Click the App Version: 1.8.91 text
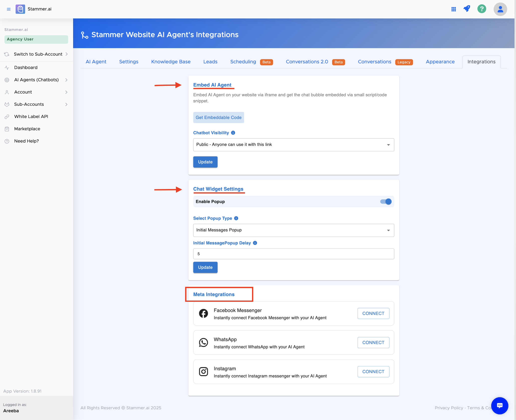516x420 pixels. tap(22, 391)
